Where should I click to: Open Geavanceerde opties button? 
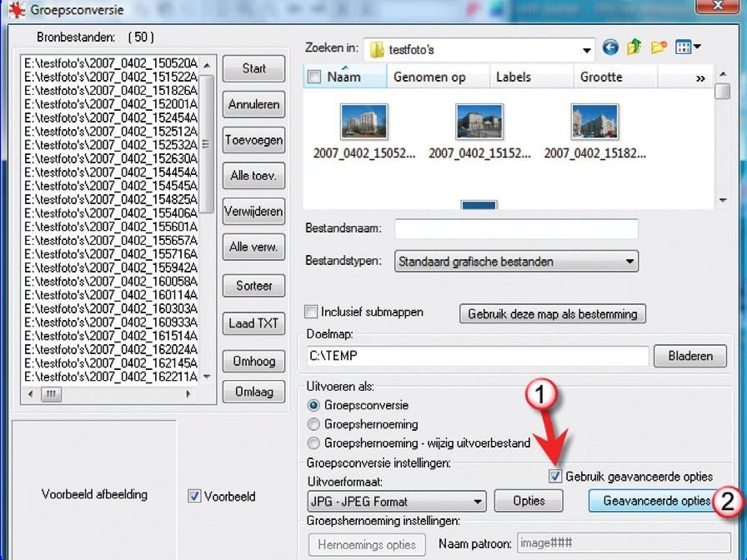click(x=656, y=501)
